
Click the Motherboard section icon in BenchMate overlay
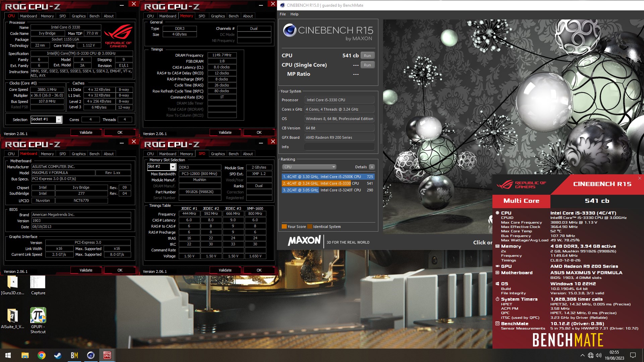(x=497, y=273)
